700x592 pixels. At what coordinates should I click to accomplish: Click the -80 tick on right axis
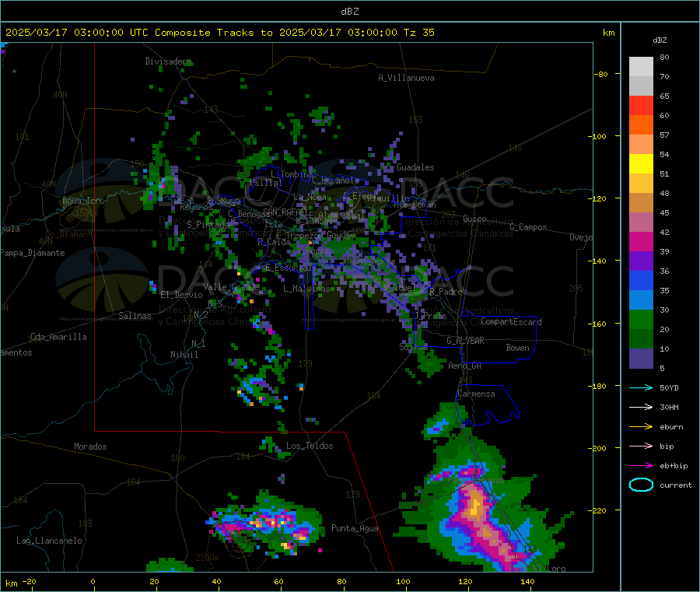pyautogui.click(x=600, y=74)
